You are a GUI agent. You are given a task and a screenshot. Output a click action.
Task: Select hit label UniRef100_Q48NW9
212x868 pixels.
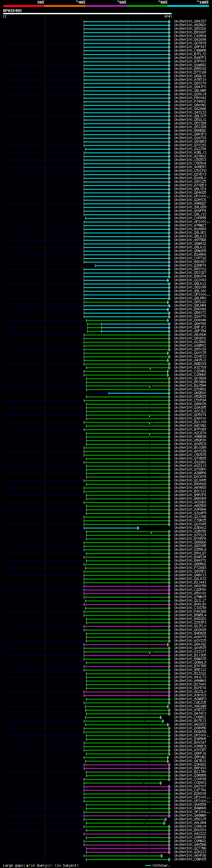point(190,816)
